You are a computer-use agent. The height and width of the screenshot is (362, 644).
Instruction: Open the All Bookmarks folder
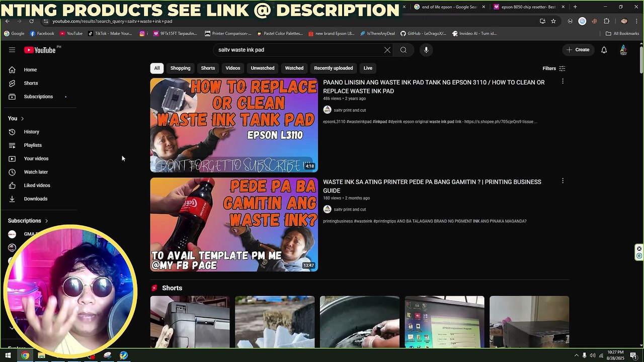[622, 34]
